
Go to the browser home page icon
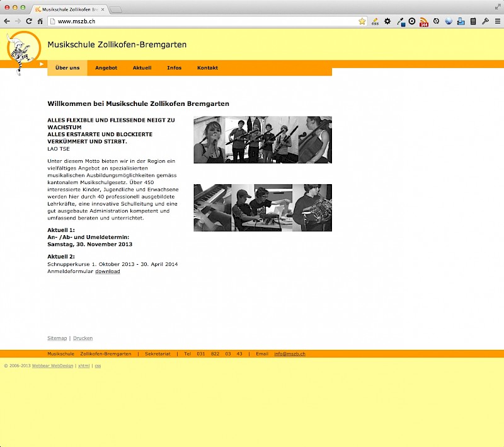coord(40,21)
